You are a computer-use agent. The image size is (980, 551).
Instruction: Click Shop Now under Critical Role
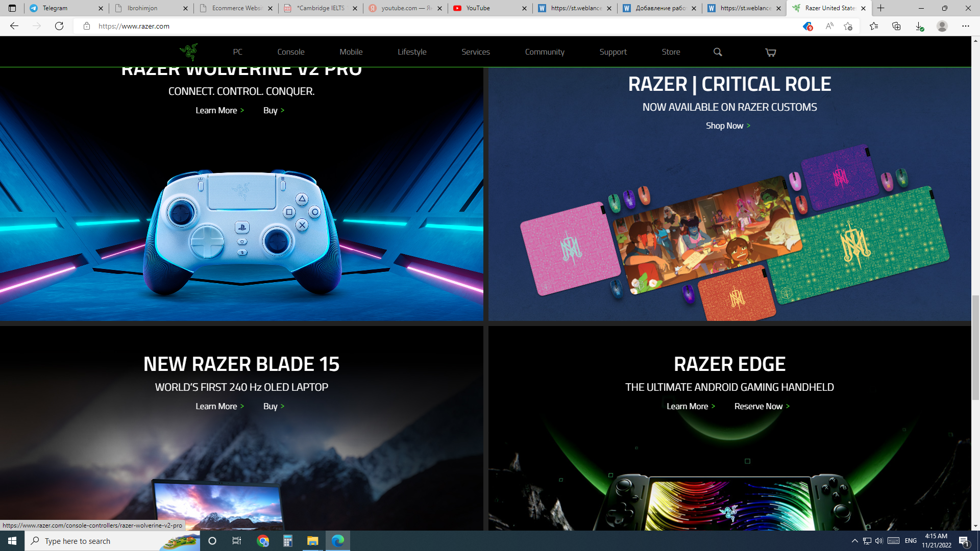[728, 126]
